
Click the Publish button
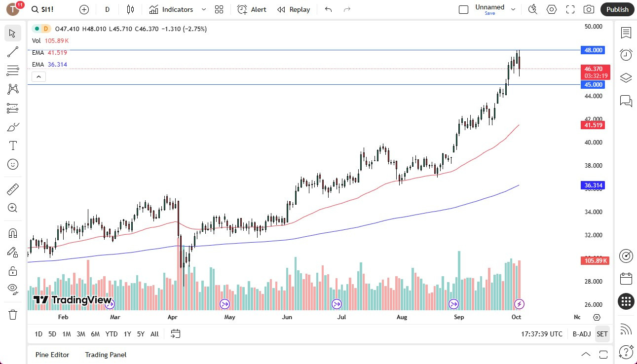[617, 9]
